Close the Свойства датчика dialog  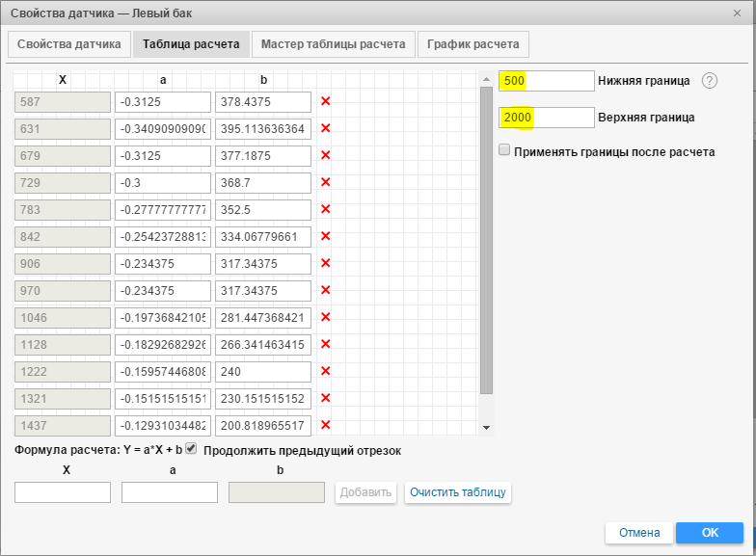[x=738, y=13]
